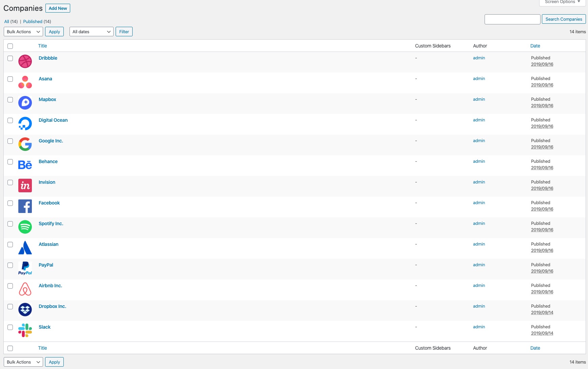Sort by Title in table footer
Viewport: 588px width, 369px height.
(x=42, y=348)
